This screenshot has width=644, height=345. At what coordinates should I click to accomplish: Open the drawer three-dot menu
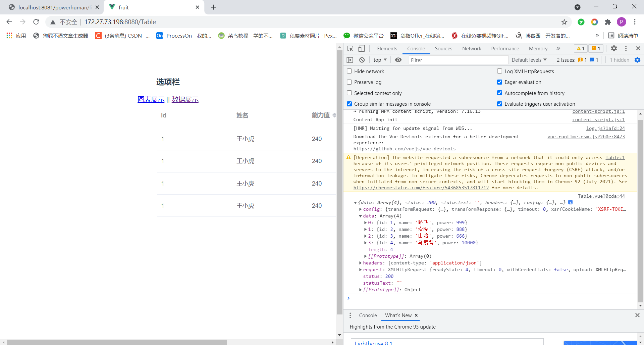tap(350, 315)
